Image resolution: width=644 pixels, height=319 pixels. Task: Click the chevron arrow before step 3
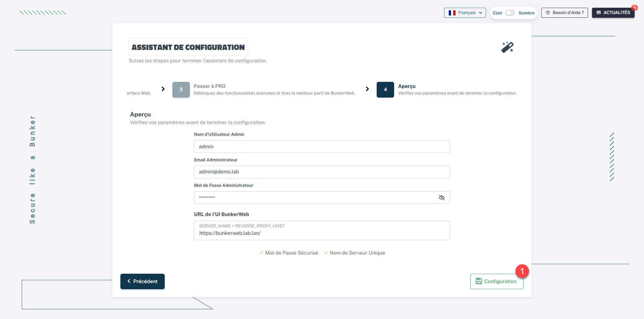pos(163,89)
